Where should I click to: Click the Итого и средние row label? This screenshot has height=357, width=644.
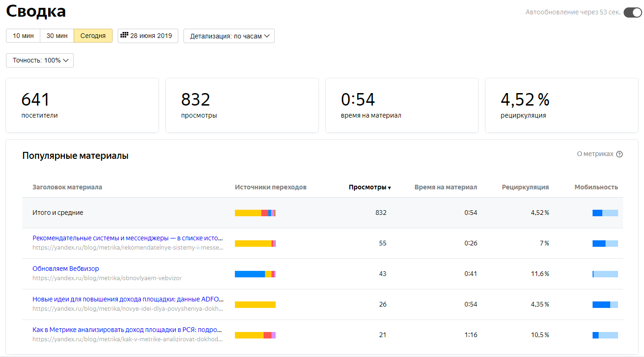click(x=58, y=213)
